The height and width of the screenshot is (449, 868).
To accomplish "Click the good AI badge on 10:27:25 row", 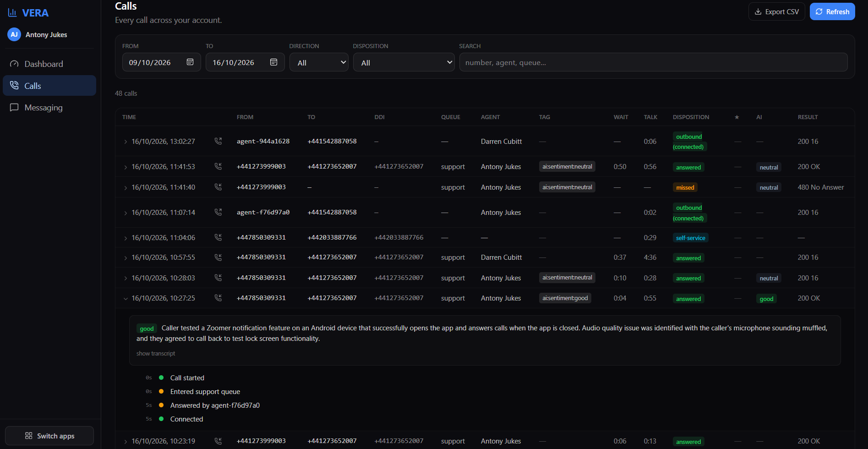I will click(x=766, y=299).
